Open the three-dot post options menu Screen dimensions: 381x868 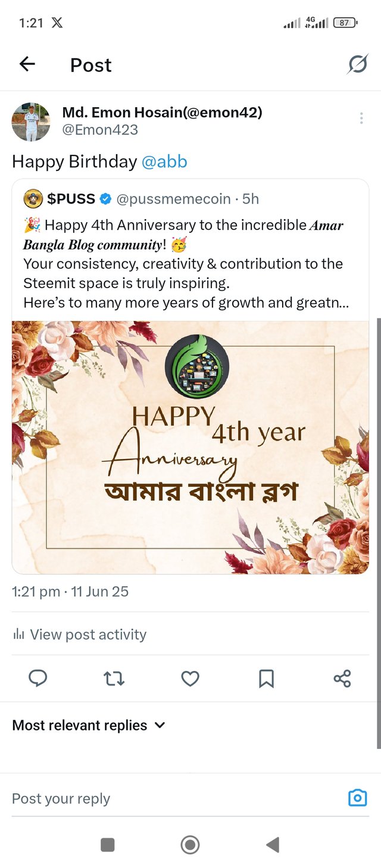[x=361, y=118]
